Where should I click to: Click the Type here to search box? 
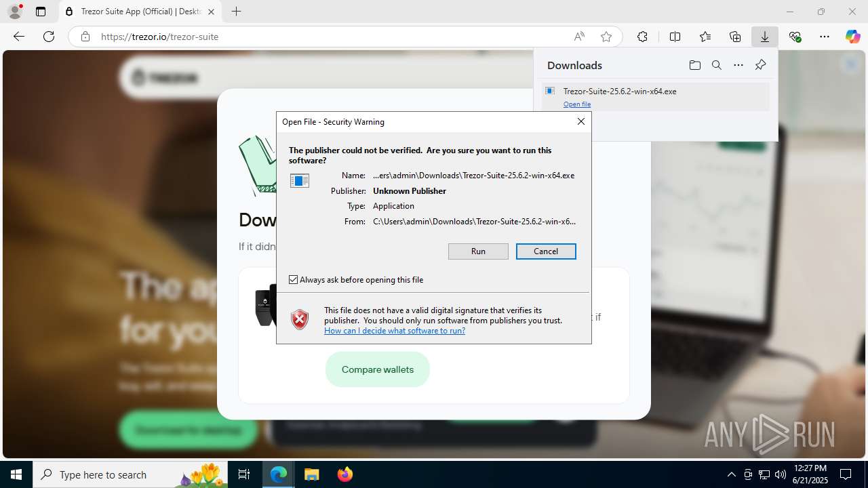pos(131,474)
